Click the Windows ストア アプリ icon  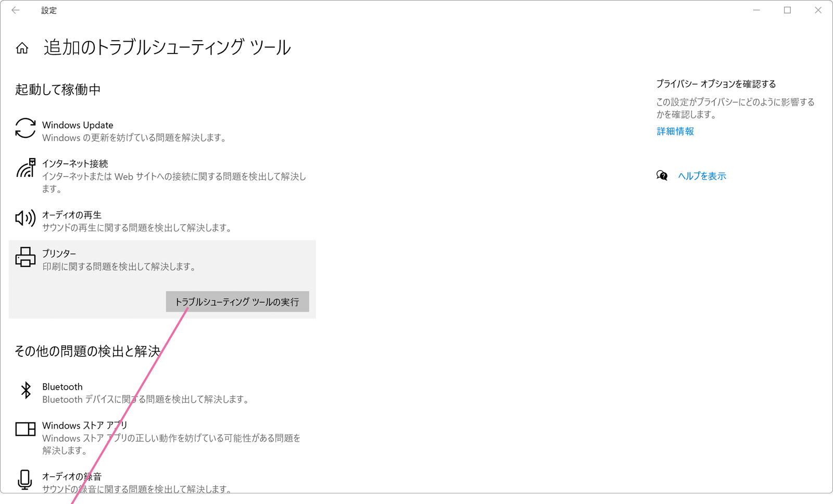coord(25,429)
